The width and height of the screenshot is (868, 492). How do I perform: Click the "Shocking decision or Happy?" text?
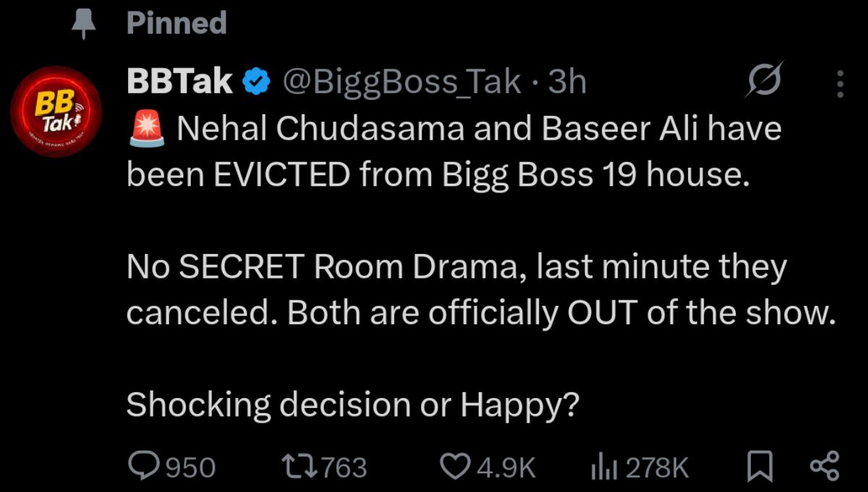(x=352, y=405)
